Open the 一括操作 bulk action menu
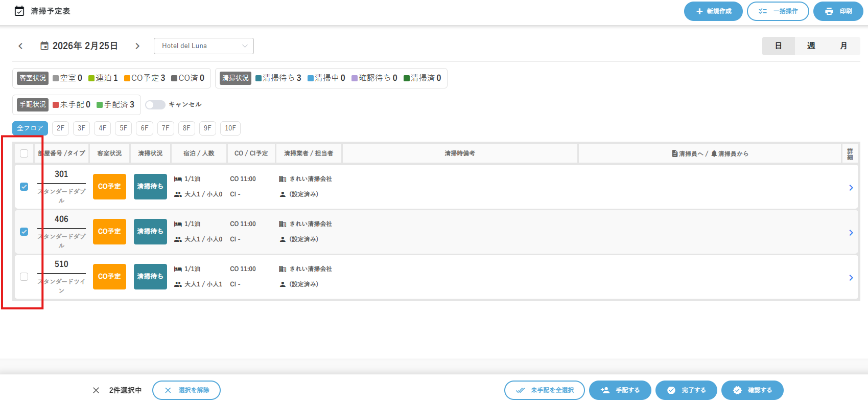The width and height of the screenshot is (868, 402). pyautogui.click(x=778, y=11)
